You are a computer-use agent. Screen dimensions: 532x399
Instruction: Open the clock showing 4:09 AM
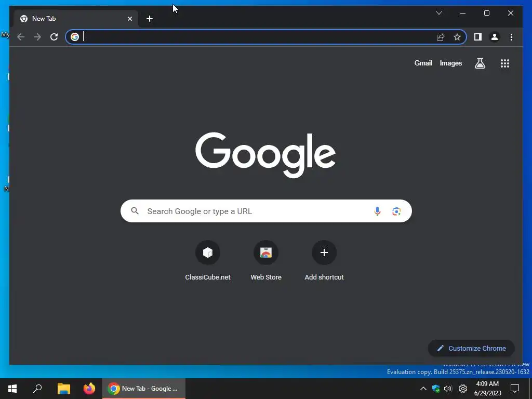point(487,389)
